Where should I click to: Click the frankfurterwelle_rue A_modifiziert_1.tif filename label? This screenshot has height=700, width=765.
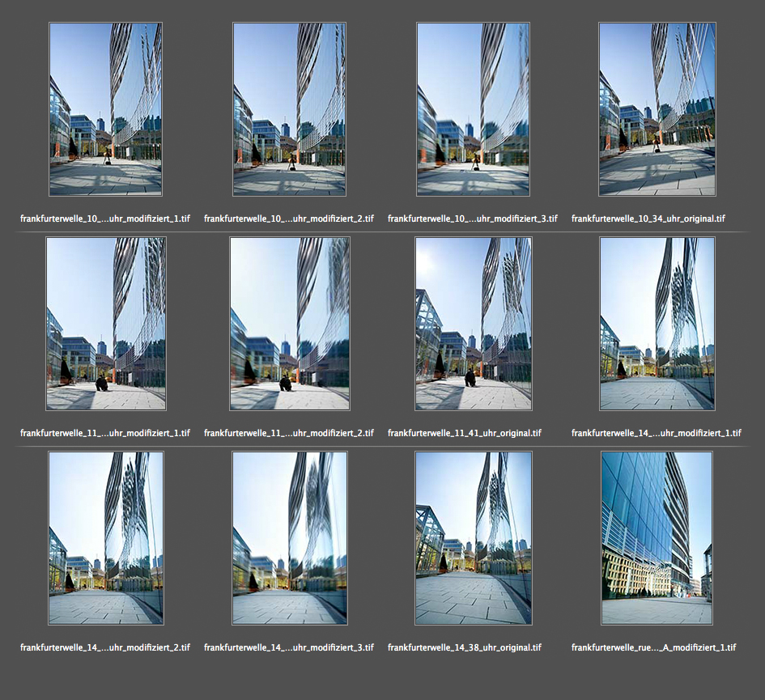pos(653,647)
